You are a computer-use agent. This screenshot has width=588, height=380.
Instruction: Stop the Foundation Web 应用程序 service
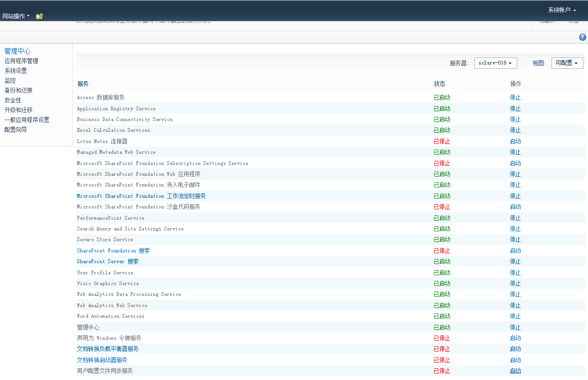515,174
